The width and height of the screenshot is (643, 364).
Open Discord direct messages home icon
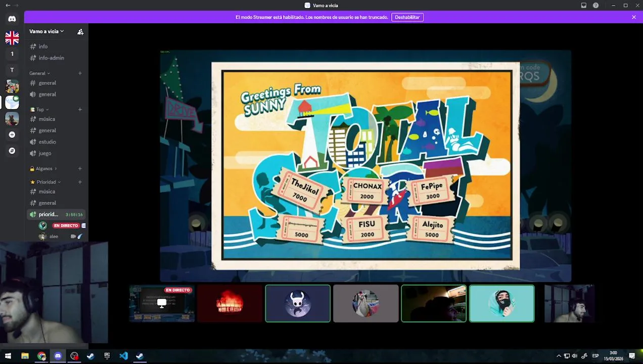click(x=12, y=19)
